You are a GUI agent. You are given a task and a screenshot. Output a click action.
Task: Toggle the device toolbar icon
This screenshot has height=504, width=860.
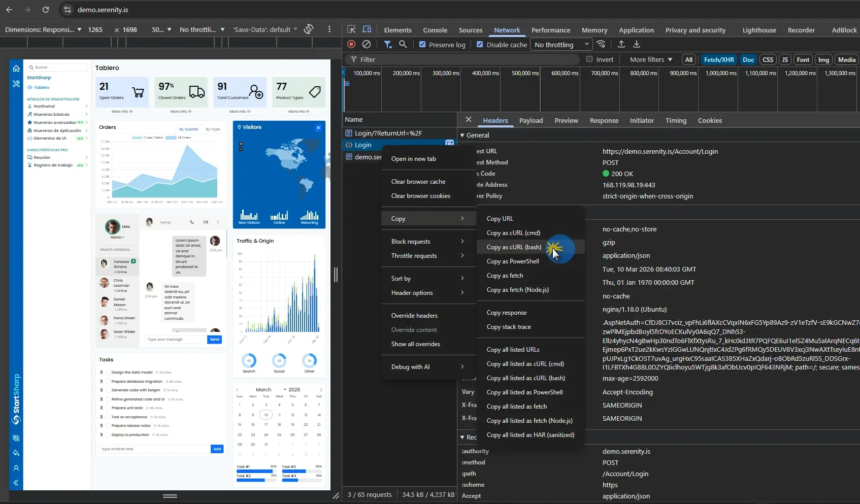[x=367, y=29]
